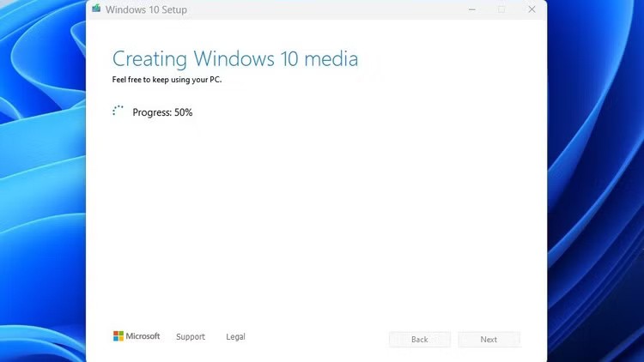Maximize the Setup window
Screen dimensions: 644x362
pos(501,9)
